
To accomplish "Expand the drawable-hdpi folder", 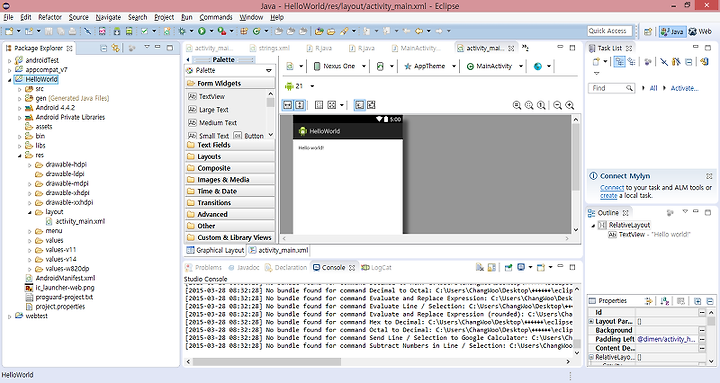I will 30,164.
